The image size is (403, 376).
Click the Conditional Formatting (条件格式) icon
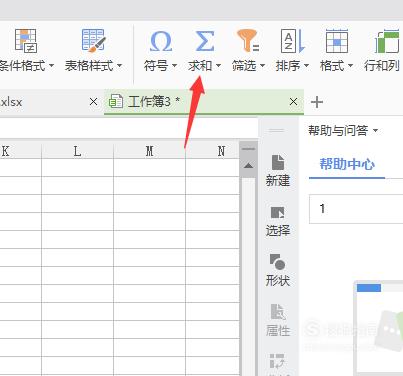(x=26, y=41)
